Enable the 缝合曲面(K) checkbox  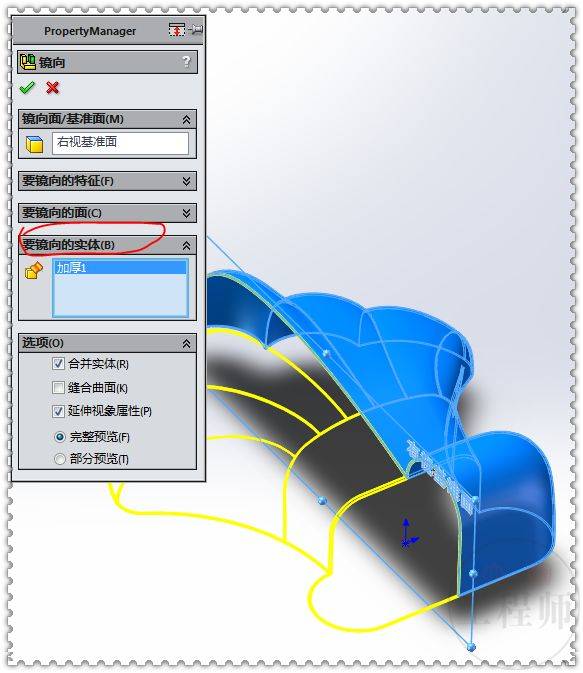click(58, 388)
